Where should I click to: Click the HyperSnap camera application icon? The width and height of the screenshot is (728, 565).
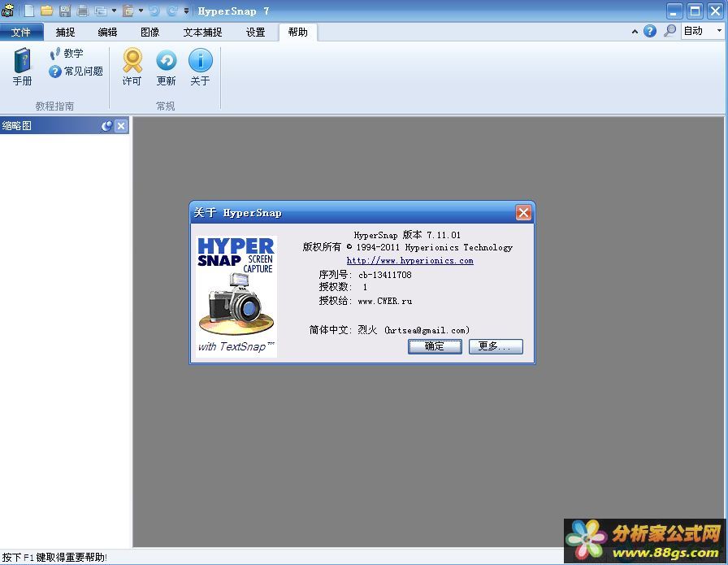7,11
